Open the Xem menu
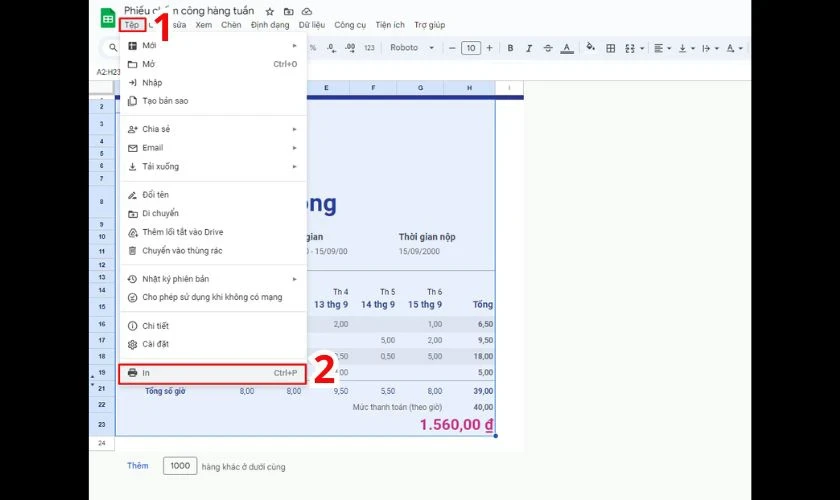840x500 pixels. 204,25
